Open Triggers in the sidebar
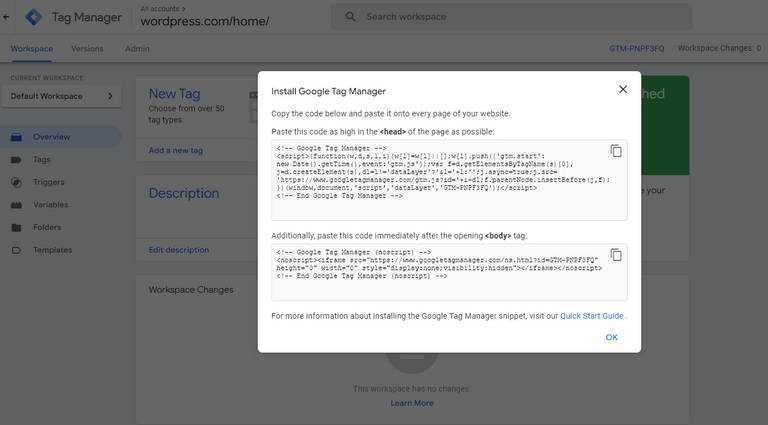This screenshot has height=425, width=768. [48, 182]
